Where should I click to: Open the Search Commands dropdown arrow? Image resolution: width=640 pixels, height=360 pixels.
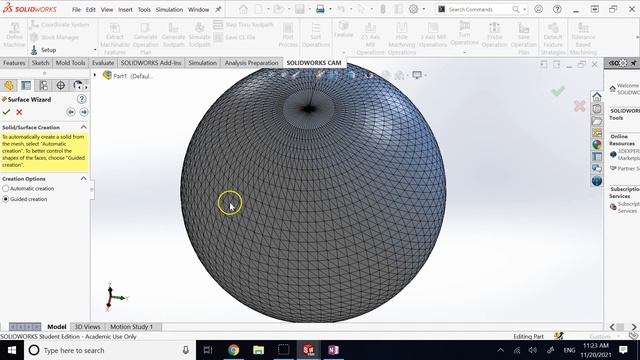pyautogui.click(x=524, y=9)
